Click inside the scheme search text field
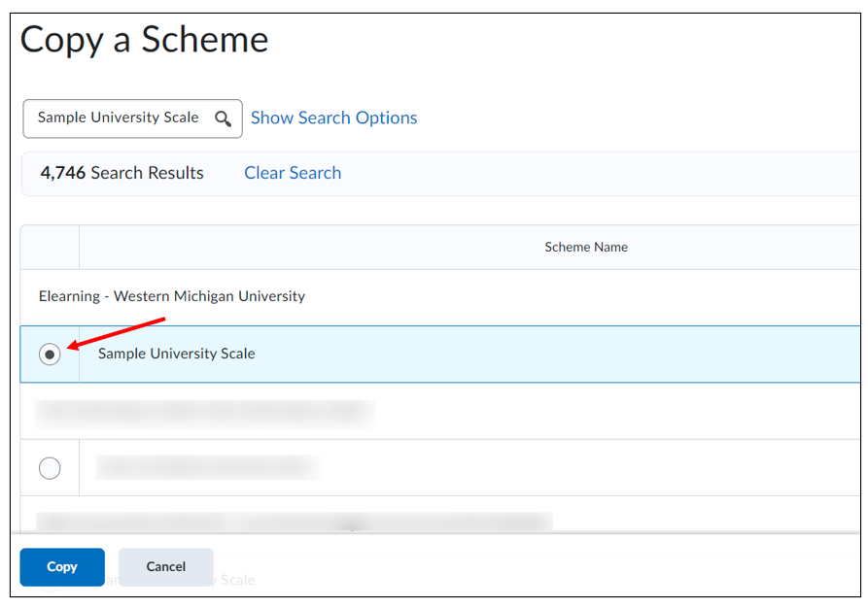868x608 pixels. tap(117, 118)
